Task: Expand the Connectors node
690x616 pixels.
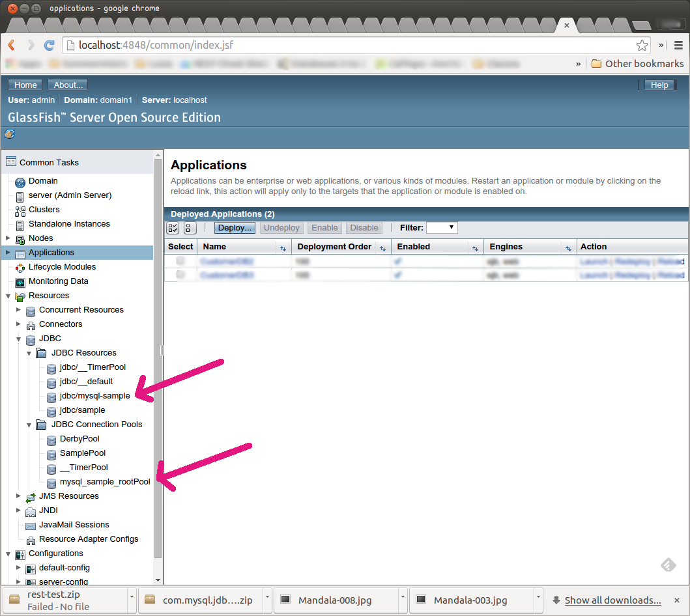Action: (18, 324)
